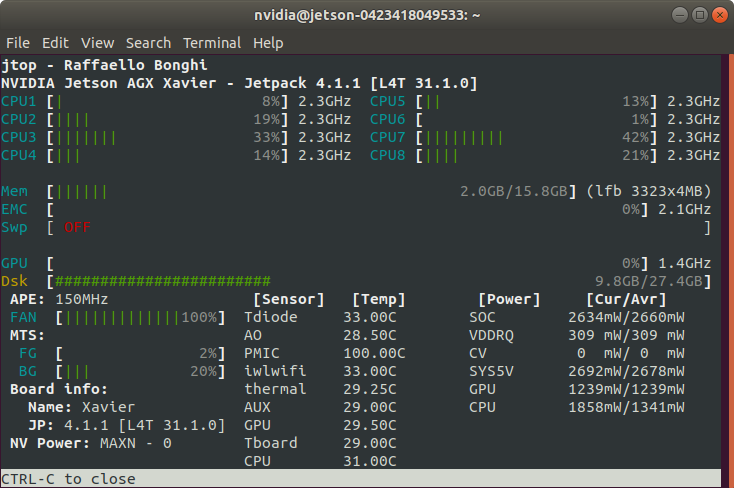Click the CPU2 label
Screen dimensions: 734x488
click(19, 119)
